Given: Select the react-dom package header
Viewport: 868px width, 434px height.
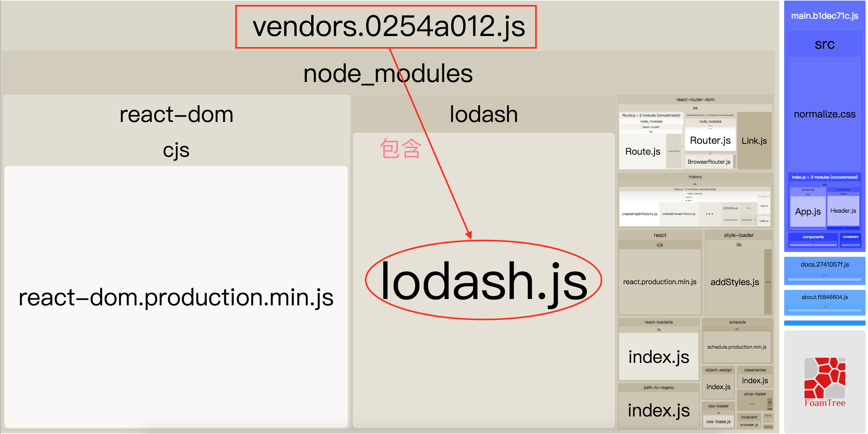Looking at the screenshot, I should coord(176,114).
